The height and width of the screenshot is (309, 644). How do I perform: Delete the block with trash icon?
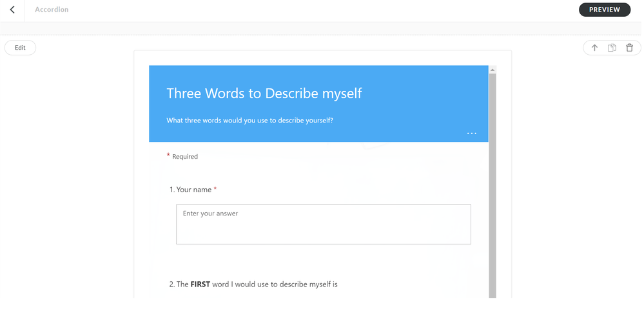[x=629, y=48]
